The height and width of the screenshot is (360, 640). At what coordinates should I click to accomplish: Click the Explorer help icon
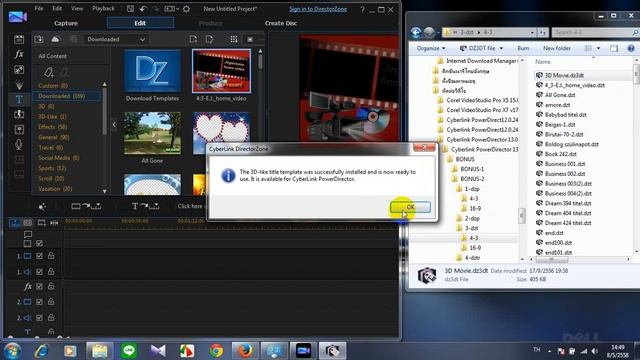[631, 48]
